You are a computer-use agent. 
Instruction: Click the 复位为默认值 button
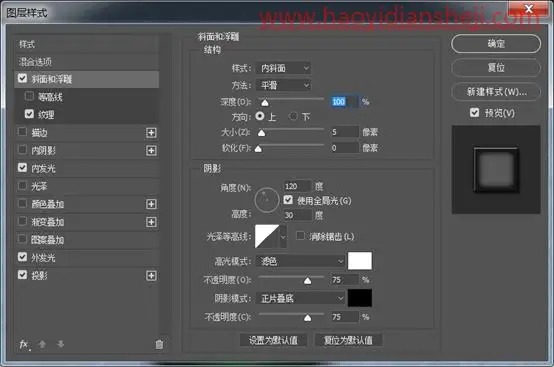point(348,340)
